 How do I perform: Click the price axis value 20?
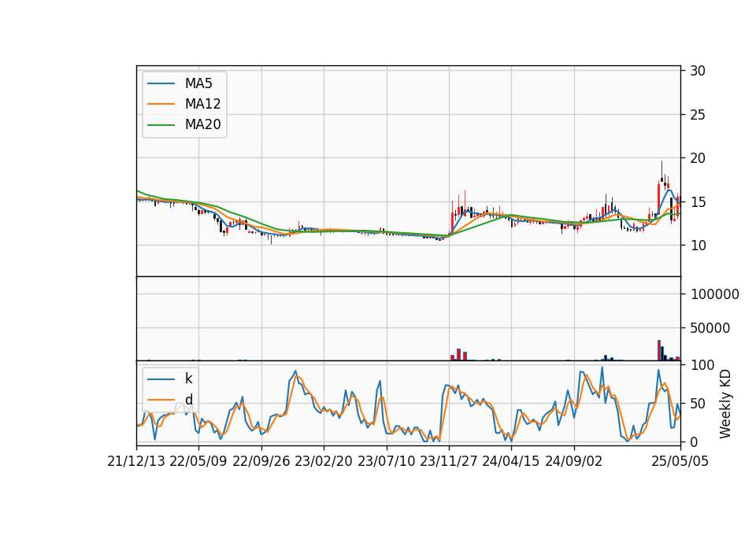coord(697,158)
